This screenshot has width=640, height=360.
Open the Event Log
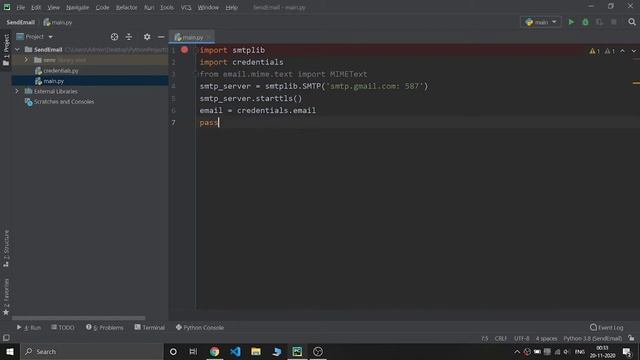coord(607,327)
